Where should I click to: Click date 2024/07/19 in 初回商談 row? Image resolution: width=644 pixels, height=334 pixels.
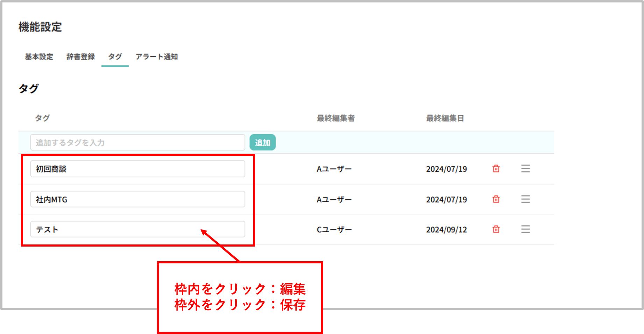click(x=446, y=169)
